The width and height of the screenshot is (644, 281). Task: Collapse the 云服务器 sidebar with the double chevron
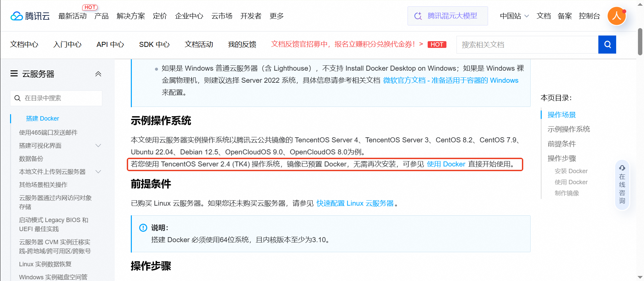[x=98, y=74]
